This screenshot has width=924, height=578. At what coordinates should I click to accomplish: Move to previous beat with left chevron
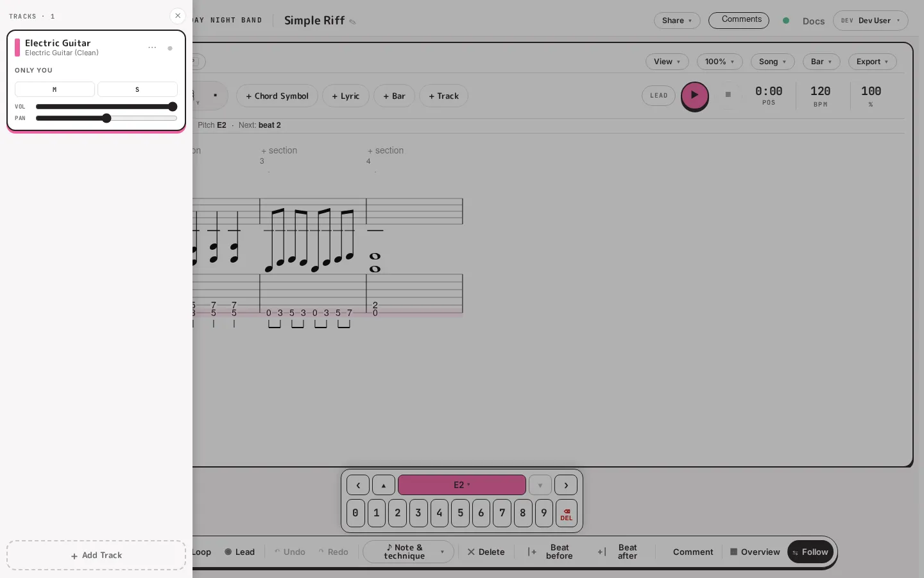click(x=358, y=485)
